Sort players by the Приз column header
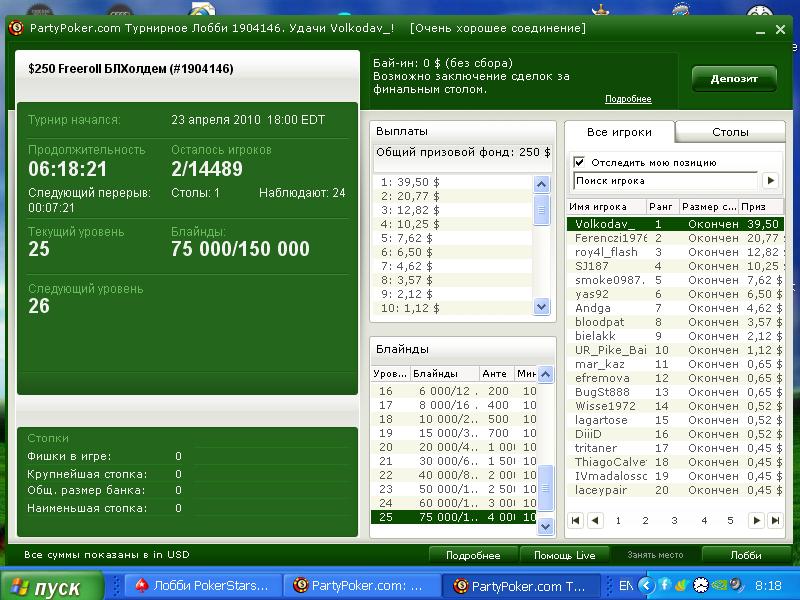The height and width of the screenshot is (600, 800). click(x=761, y=207)
